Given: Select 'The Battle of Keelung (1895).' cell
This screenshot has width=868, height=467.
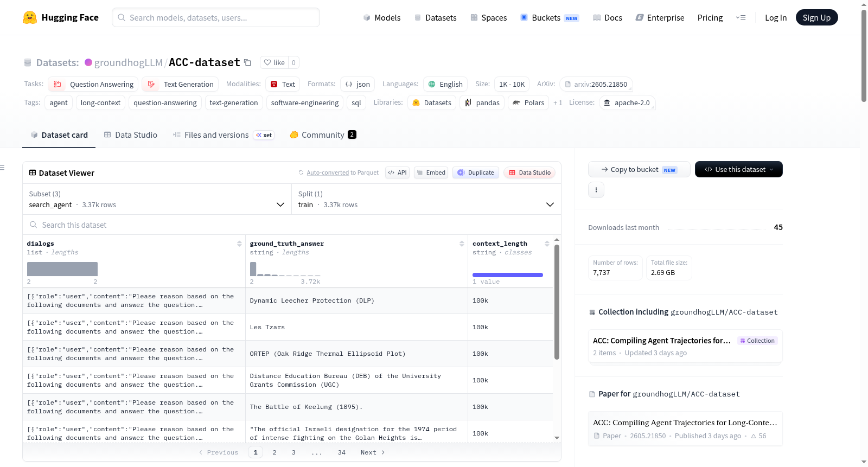Looking at the screenshot, I should (x=356, y=407).
